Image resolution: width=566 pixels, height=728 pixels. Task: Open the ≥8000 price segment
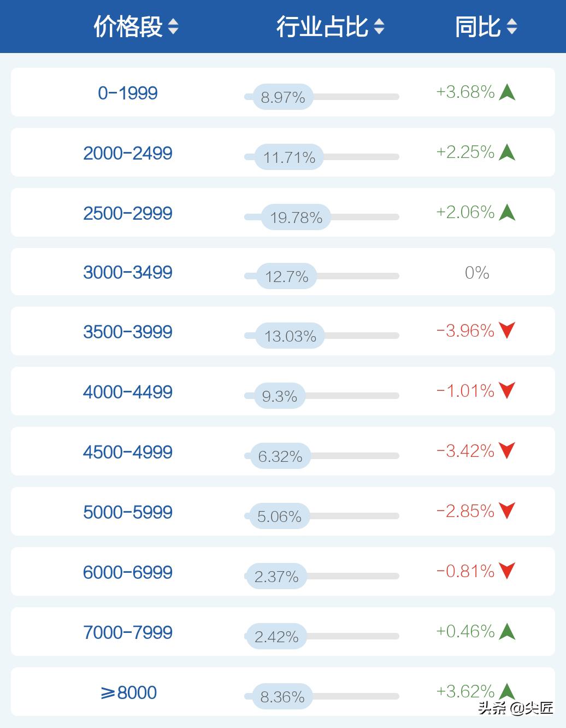[129, 692]
